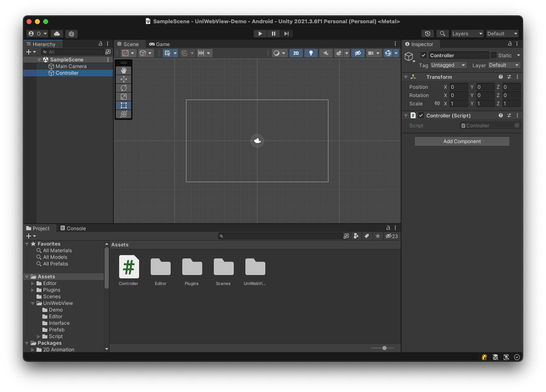The width and height of the screenshot is (546, 392).
Task: Toggle the Static checkbox in Inspector
Action: coord(494,55)
